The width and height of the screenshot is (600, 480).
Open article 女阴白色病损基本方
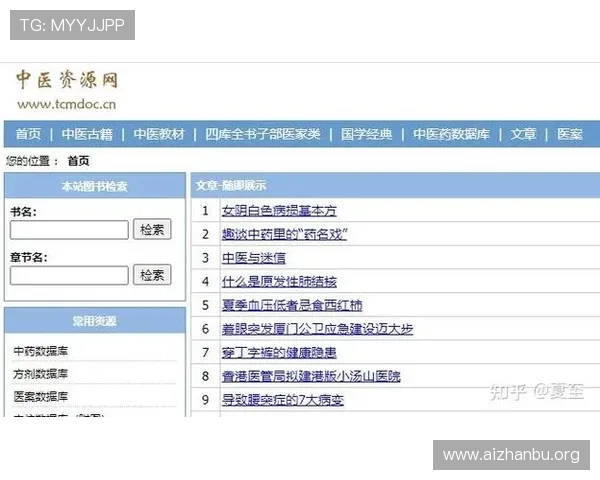click(279, 211)
